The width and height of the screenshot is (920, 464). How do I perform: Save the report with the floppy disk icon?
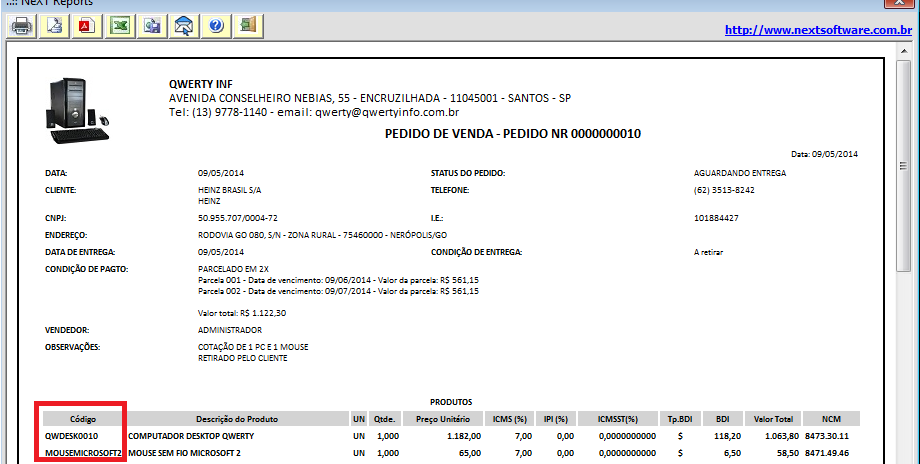(x=152, y=26)
